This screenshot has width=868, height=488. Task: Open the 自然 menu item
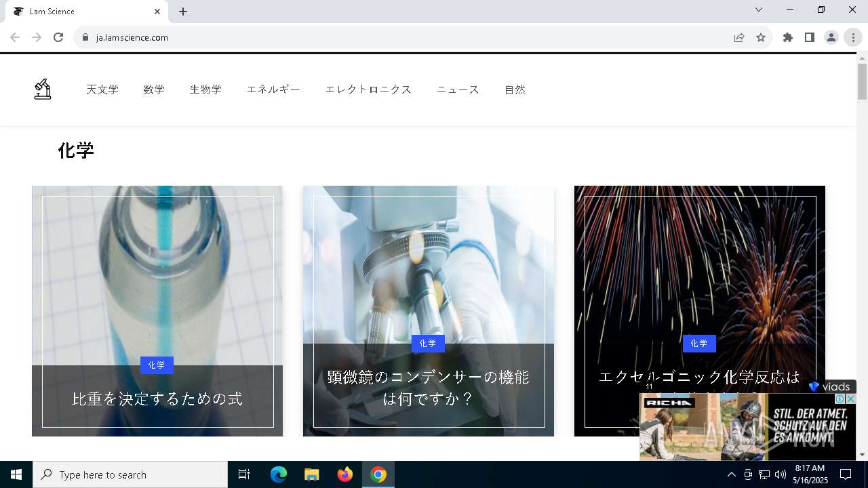pyautogui.click(x=515, y=89)
